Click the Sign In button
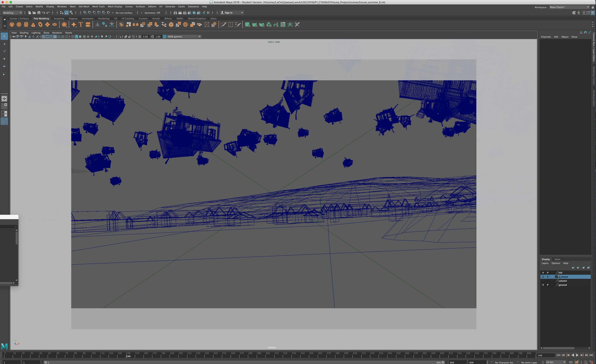The width and height of the screenshot is (596, 364). pyautogui.click(x=228, y=13)
